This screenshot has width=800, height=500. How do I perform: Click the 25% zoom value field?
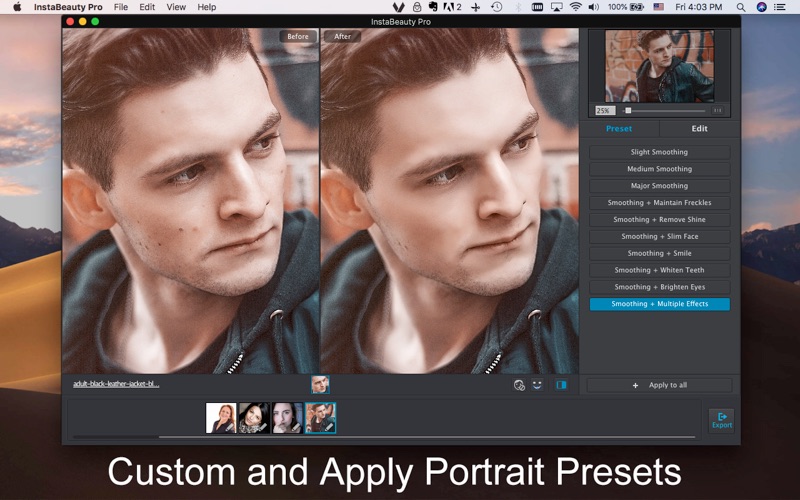[605, 110]
